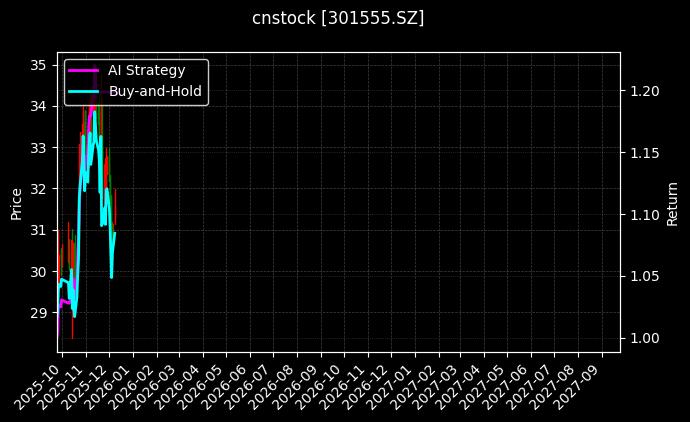Click price tick label 29
The height and width of the screenshot is (422, 690).
pyautogui.click(x=38, y=313)
